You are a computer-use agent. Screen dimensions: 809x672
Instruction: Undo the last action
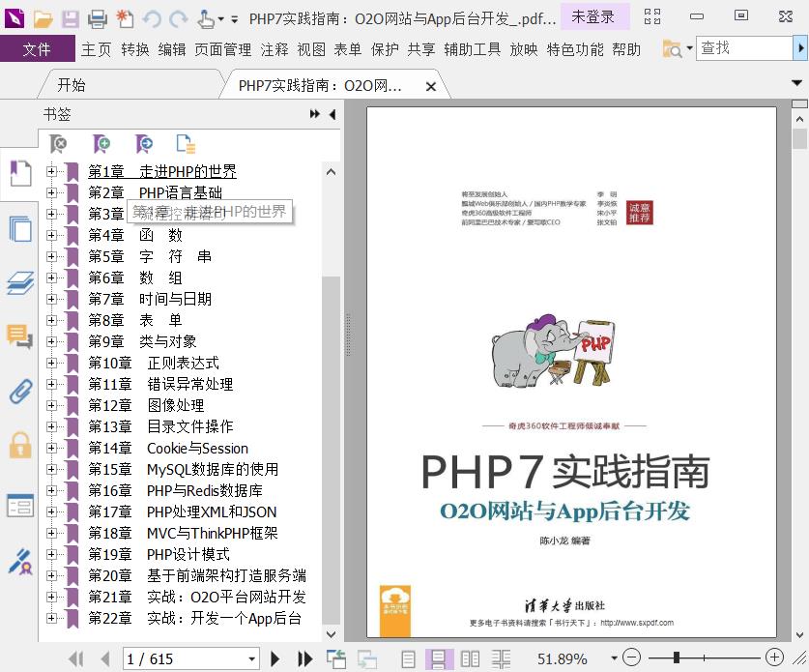[152, 19]
